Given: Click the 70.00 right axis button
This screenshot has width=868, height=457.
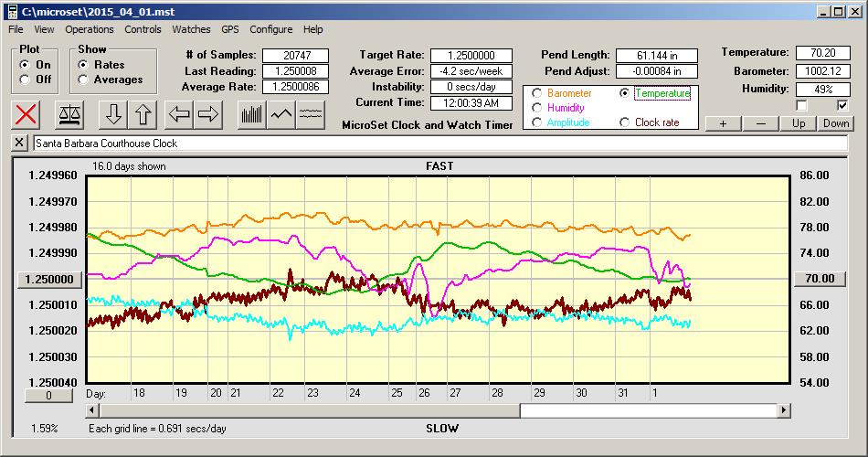Looking at the screenshot, I should pyautogui.click(x=820, y=279).
